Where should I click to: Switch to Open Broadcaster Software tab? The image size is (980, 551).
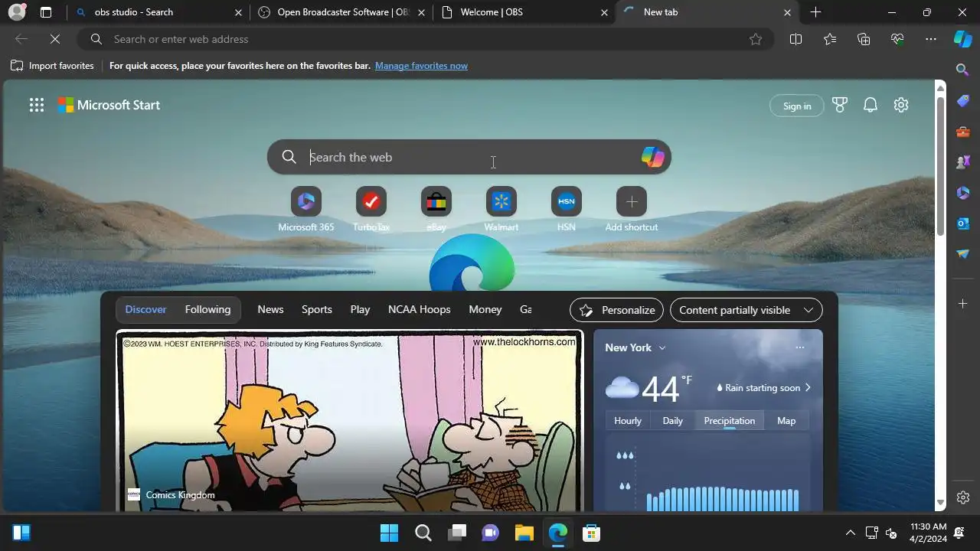(341, 12)
